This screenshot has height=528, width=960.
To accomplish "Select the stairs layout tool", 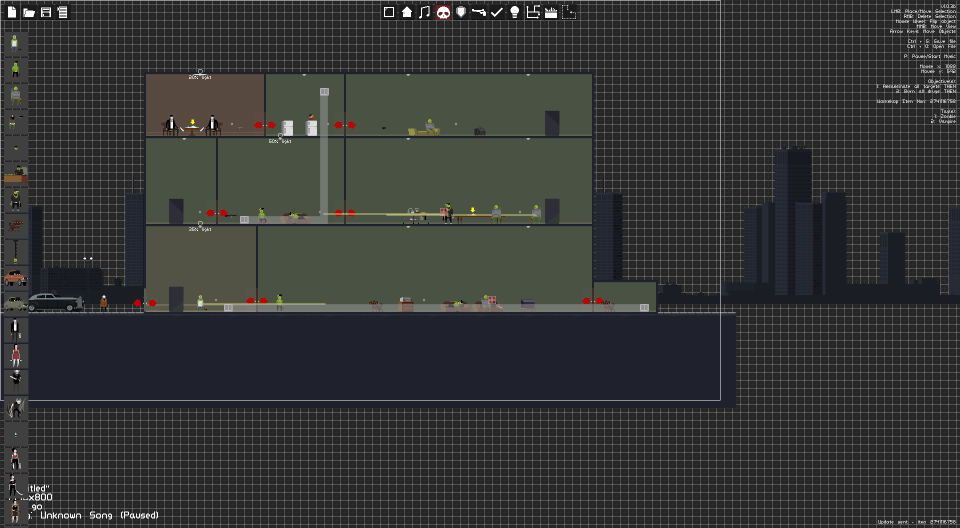I will pos(533,12).
